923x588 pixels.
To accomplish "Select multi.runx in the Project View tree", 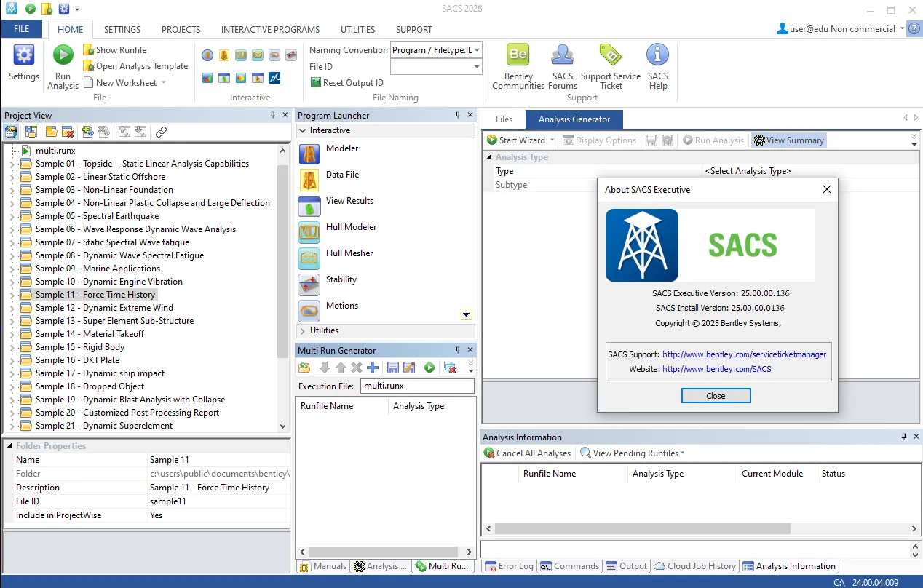I will (x=55, y=151).
